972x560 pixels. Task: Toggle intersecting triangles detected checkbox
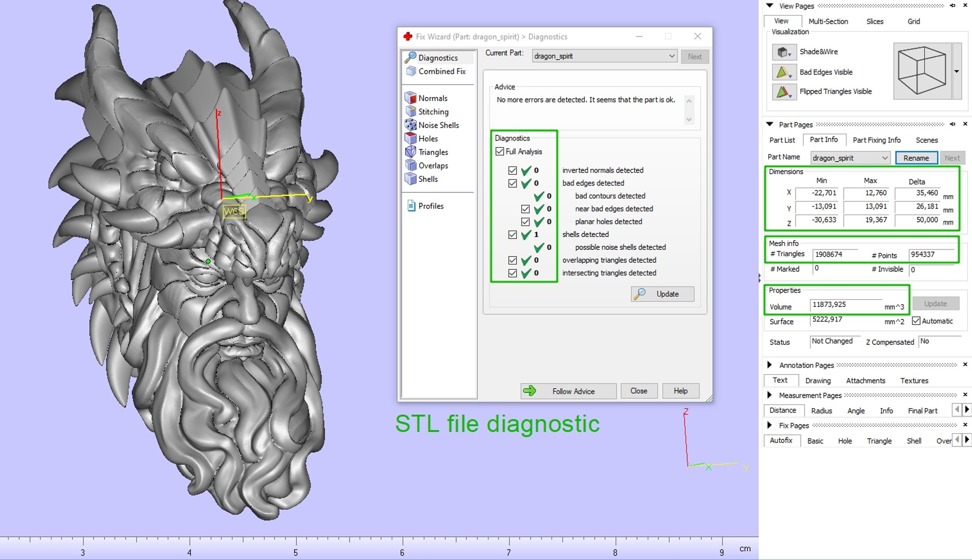click(x=512, y=273)
